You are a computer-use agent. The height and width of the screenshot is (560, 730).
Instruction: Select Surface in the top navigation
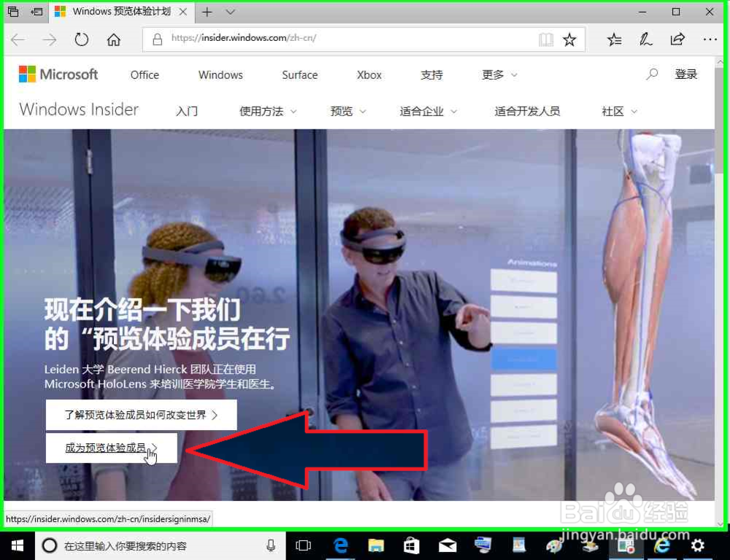coord(299,75)
